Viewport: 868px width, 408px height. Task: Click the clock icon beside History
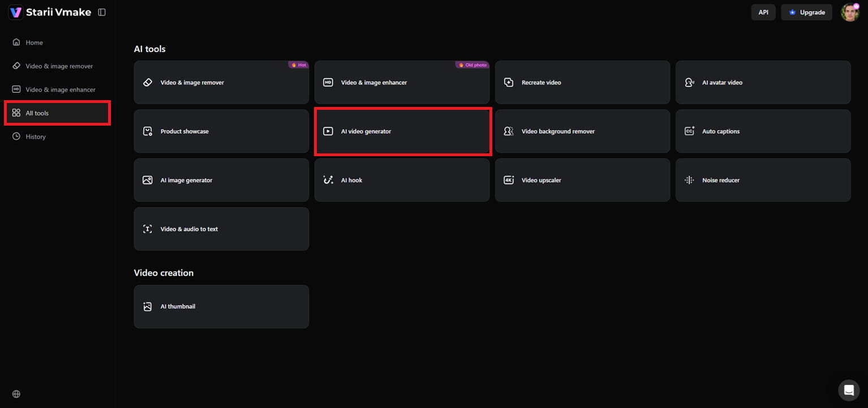[16, 136]
